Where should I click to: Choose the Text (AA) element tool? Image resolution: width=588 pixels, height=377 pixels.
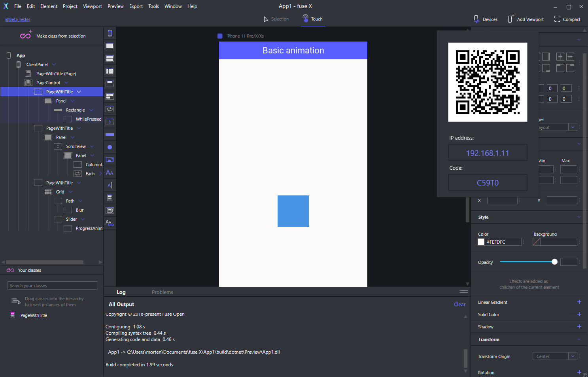(x=110, y=172)
